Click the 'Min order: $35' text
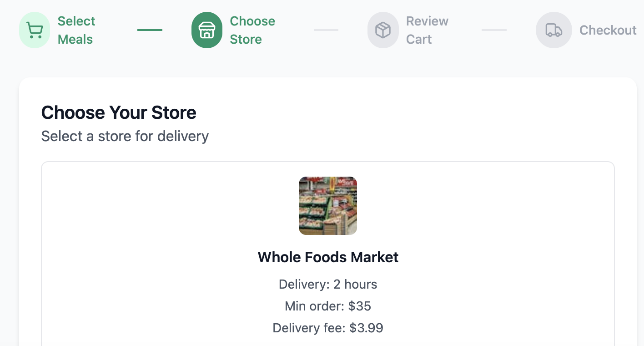 [x=327, y=306]
